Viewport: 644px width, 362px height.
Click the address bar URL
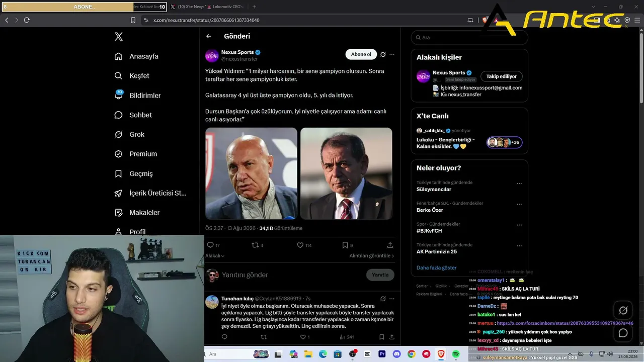[x=206, y=20]
